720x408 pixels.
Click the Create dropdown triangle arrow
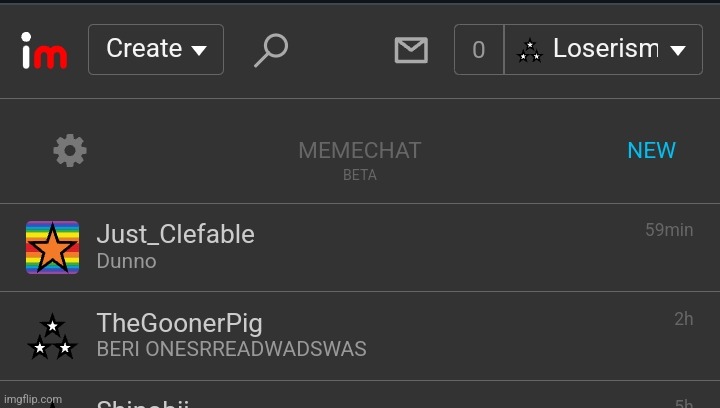pos(199,50)
